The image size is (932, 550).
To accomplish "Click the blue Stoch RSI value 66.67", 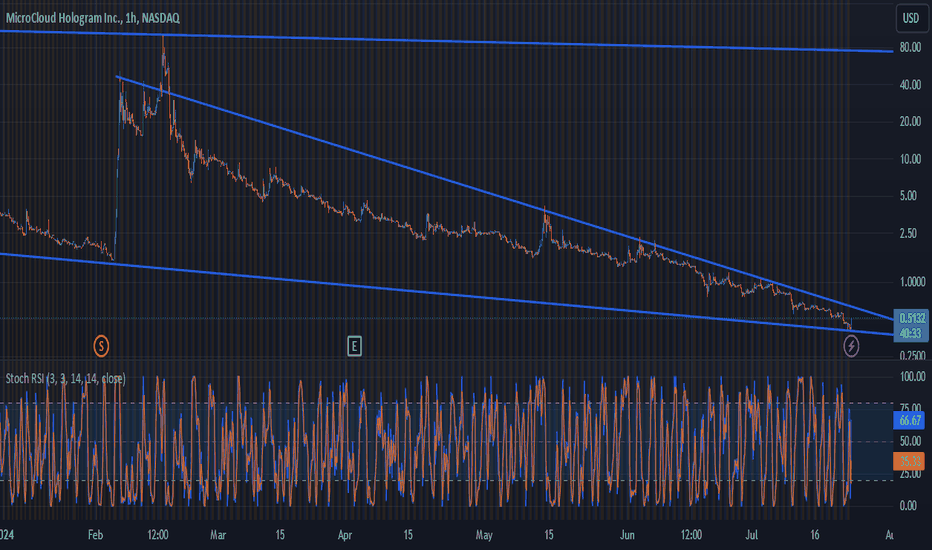I will [x=909, y=421].
